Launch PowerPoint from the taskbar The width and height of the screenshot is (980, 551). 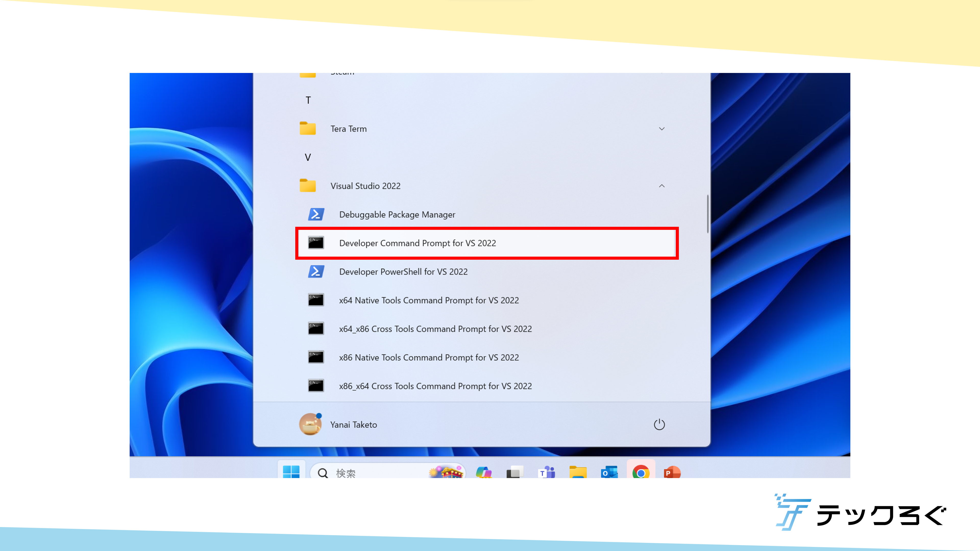[672, 472]
